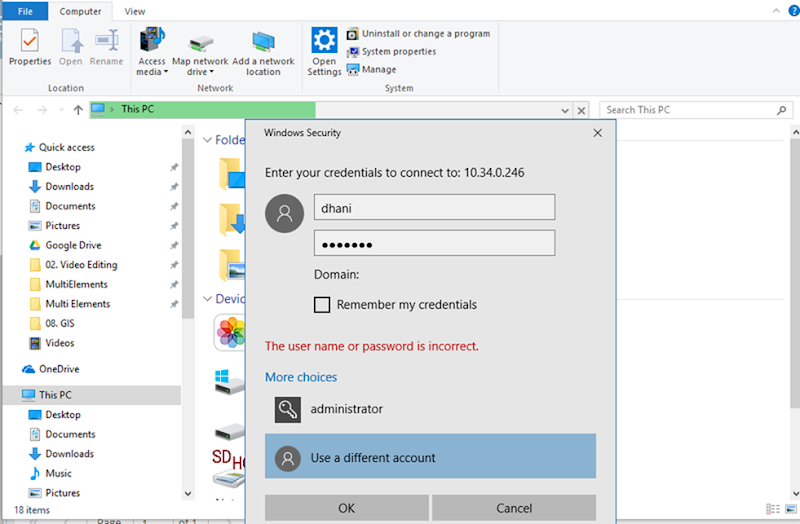800x524 pixels.
Task: Open the Multi Elements folder
Action: point(69,304)
